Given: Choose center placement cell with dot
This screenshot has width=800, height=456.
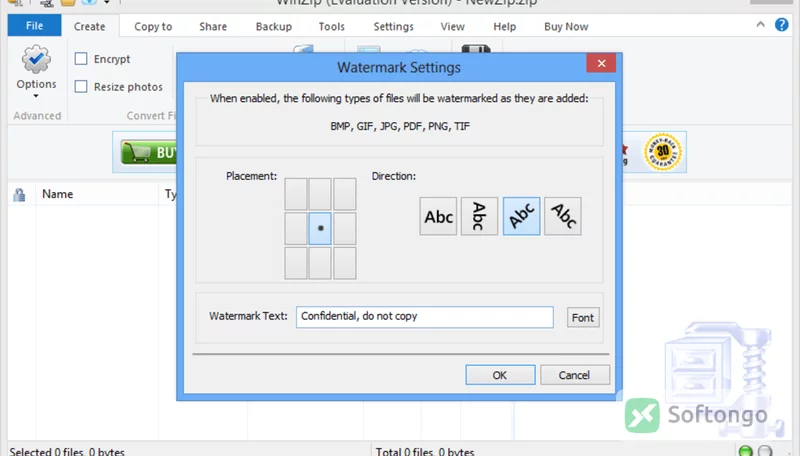Looking at the screenshot, I should click(320, 229).
